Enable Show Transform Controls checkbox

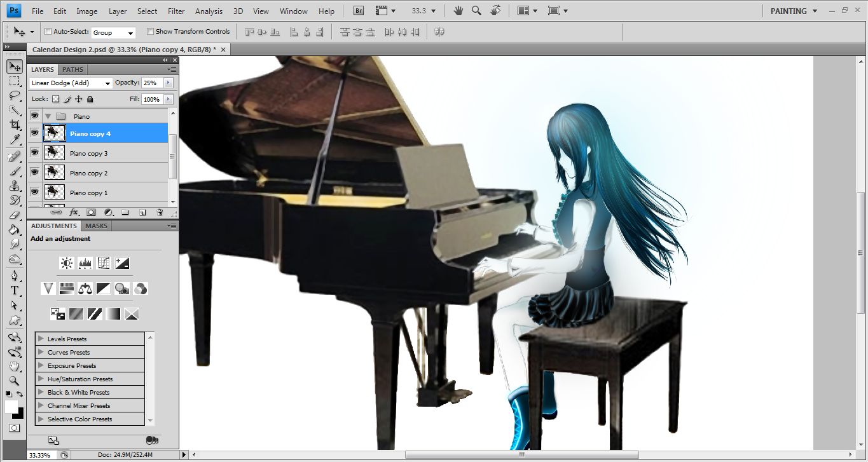[150, 31]
